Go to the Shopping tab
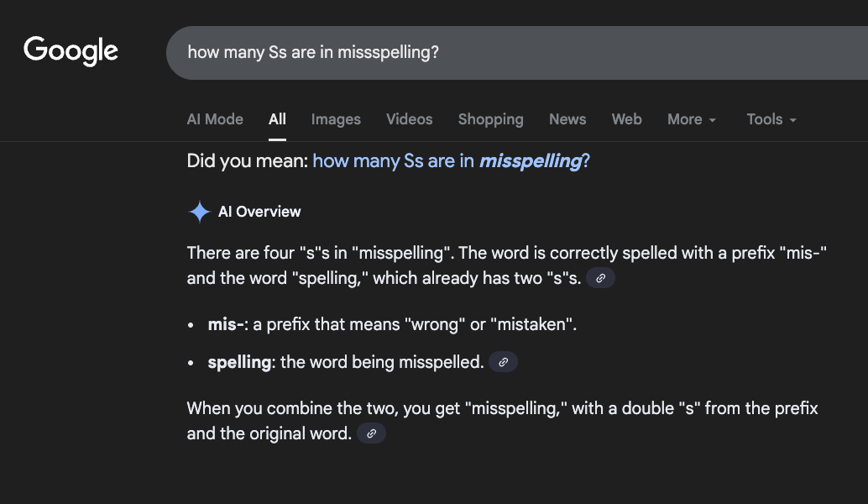This screenshot has height=504, width=868. [490, 119]
